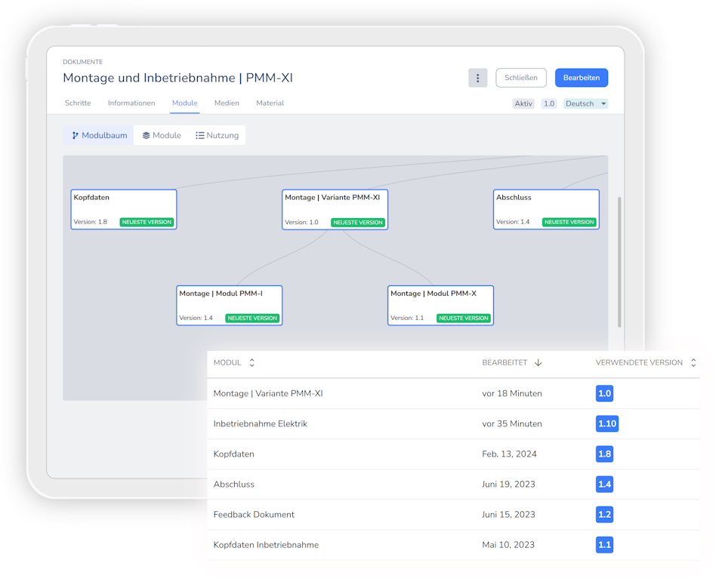The height and width of the screenshot is (588, 725).
Task: Click the sort arrows beside MODUL header
Action: click(251, 362)
